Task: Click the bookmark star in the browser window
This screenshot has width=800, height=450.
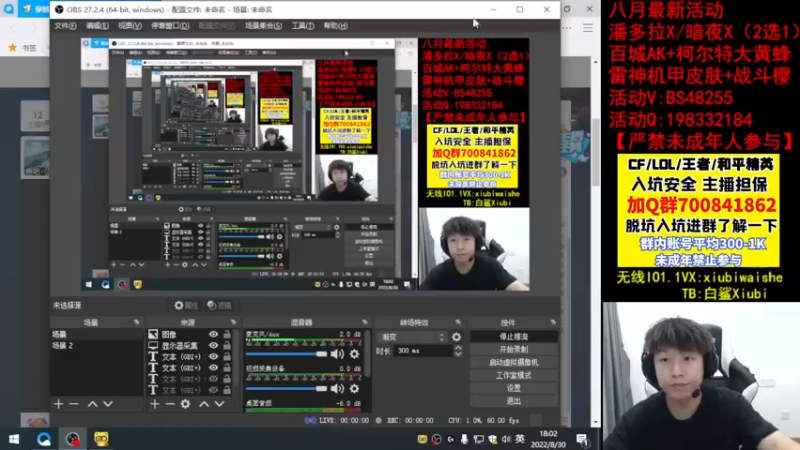Action: point(13,47)
